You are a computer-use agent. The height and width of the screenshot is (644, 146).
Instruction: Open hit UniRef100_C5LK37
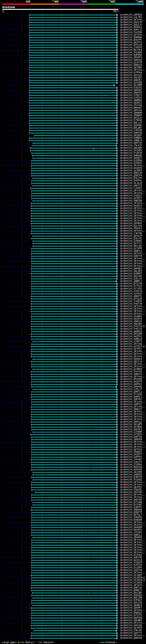[x=131, y=146]
